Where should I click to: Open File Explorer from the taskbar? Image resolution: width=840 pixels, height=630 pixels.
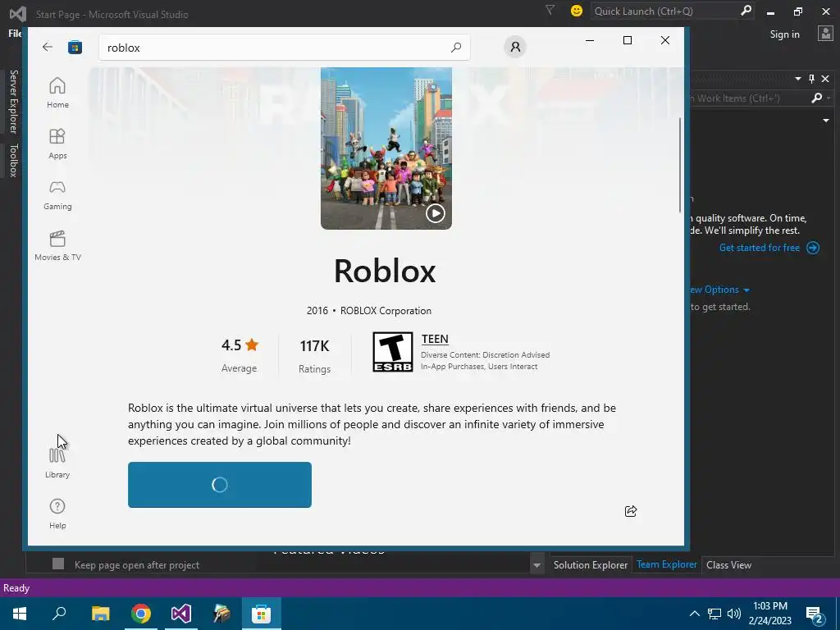pyautogui.click(x=100, y=614)
